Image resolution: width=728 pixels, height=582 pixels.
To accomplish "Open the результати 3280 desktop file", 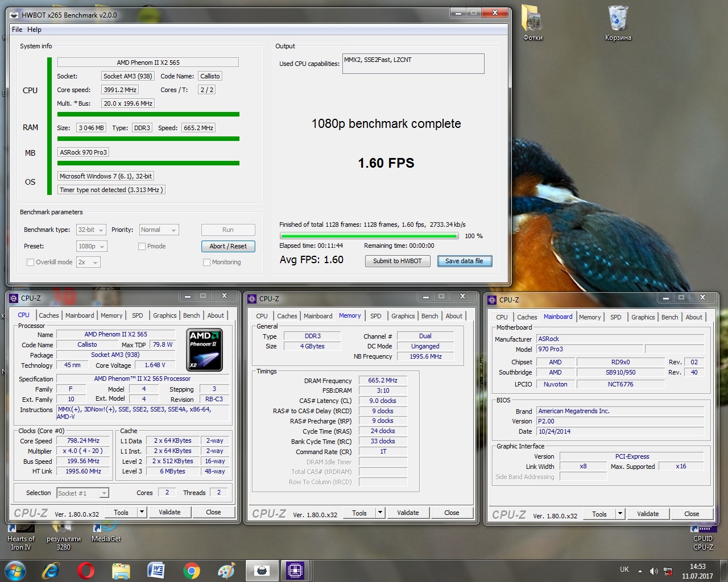I will pos(64,538).
